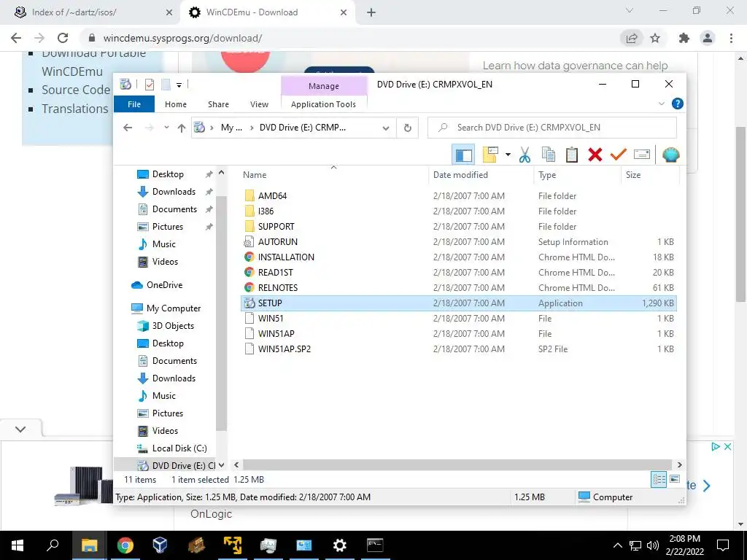This screenshot has height=560, width=747.
Task: Open the Customize Quick Access Toolbar dropdown
Action: point(179,85)
